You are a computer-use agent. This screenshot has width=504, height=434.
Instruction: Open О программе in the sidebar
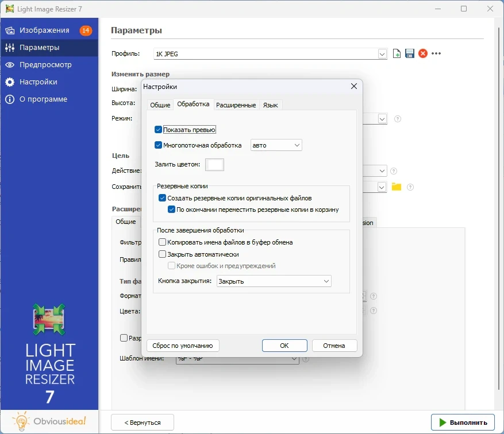[x=49, y=99]
